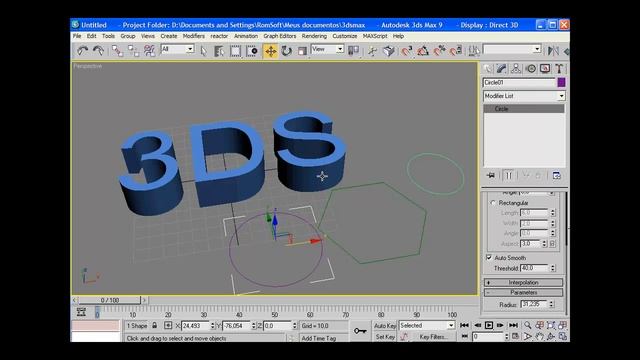Open the Display panel tab icon
Image resolution: width=640 pixels, height=360 pixels.
click(x=545, y=69)
